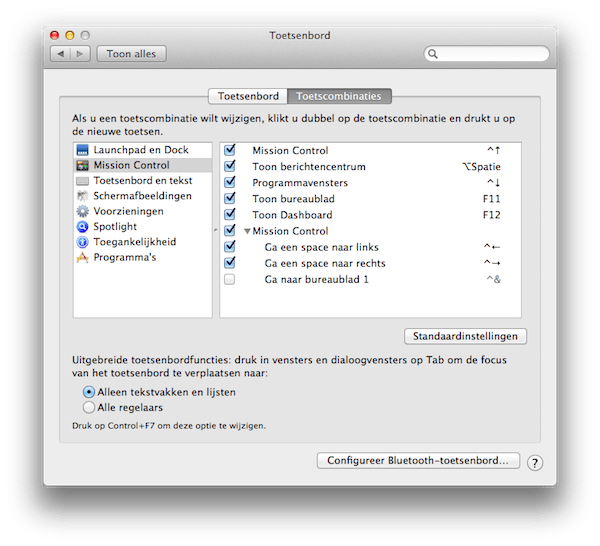Screen dimensions: 600x546
Task: Click Standaardinstellingen button
Action: 465,336
